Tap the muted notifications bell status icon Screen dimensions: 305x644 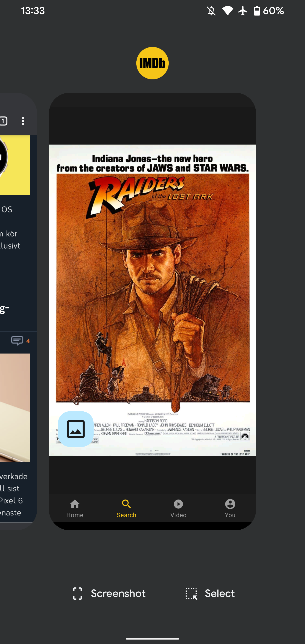coord(211,11)
